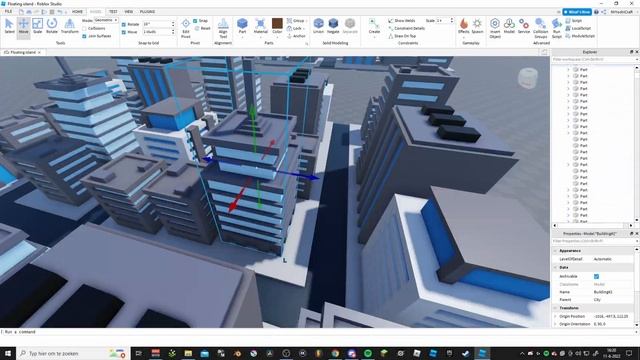Click the Anchor button
The image size is (640, 360).
point(296,36)
